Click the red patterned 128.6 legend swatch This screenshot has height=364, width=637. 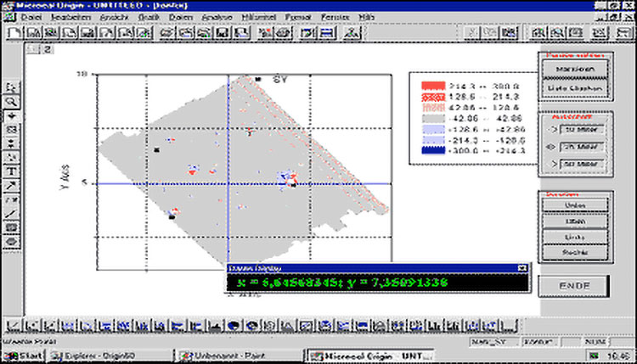pos(433,97)
